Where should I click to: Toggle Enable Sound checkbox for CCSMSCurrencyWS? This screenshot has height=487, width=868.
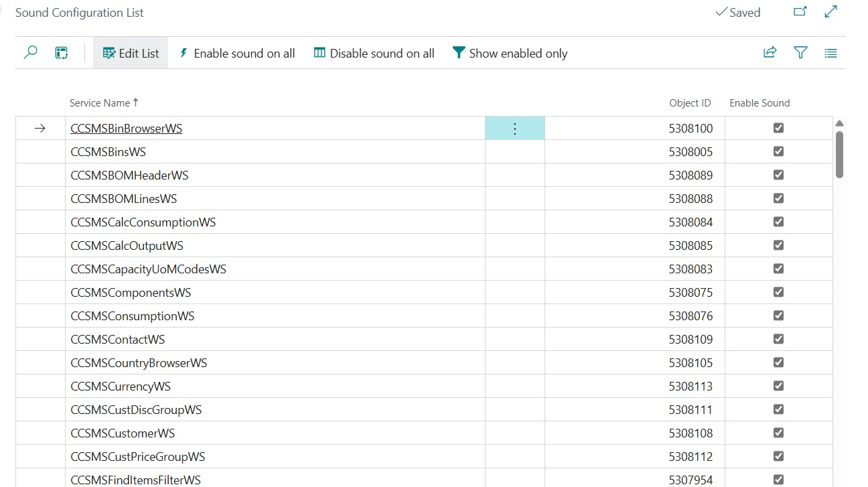(778, 386)
